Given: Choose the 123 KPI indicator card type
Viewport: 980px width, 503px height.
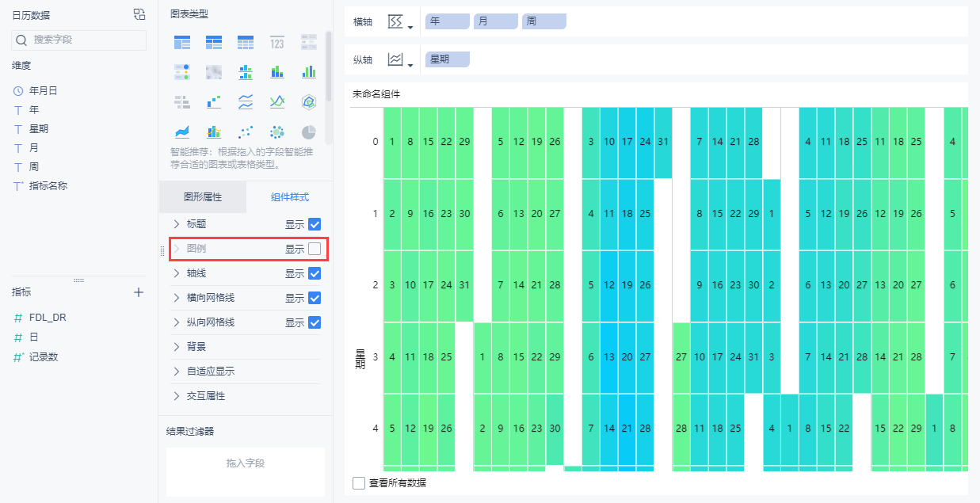Looking at the screenshot, I should [x=277, y=42].
